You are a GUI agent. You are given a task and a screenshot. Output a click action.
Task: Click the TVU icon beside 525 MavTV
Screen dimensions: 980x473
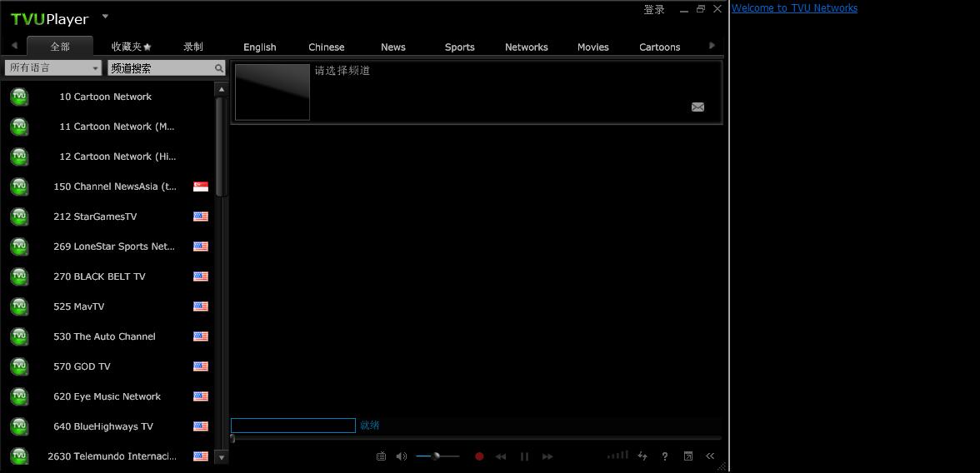click(19, 306)
